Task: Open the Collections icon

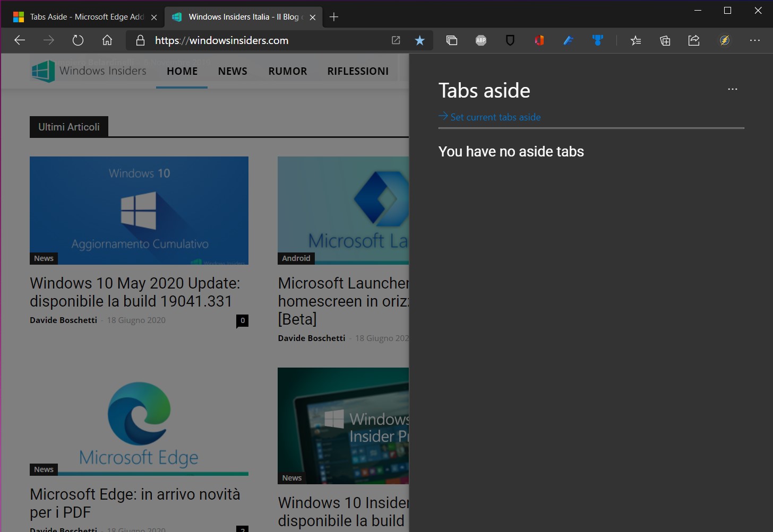Action: click(x=665, y=40)
